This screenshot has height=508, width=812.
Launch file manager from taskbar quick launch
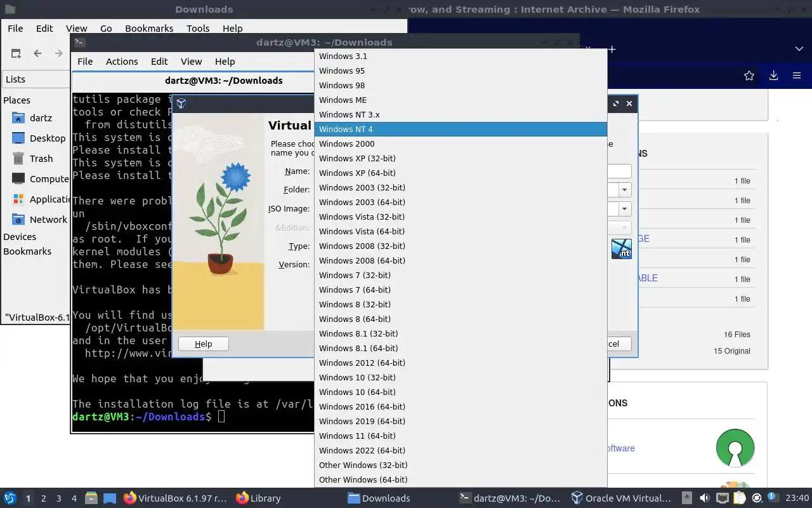(91, 498)
